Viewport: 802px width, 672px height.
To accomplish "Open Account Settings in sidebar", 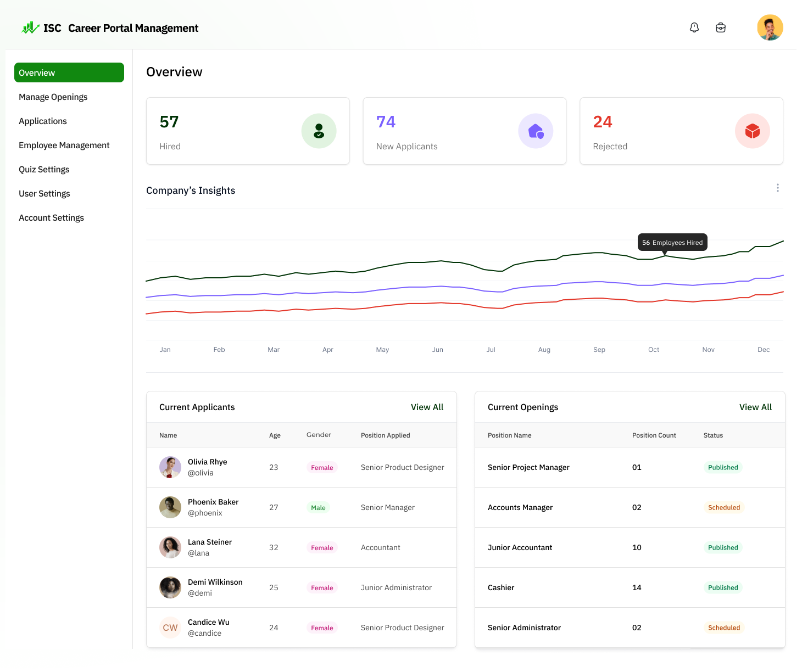I will coord(52,218).
